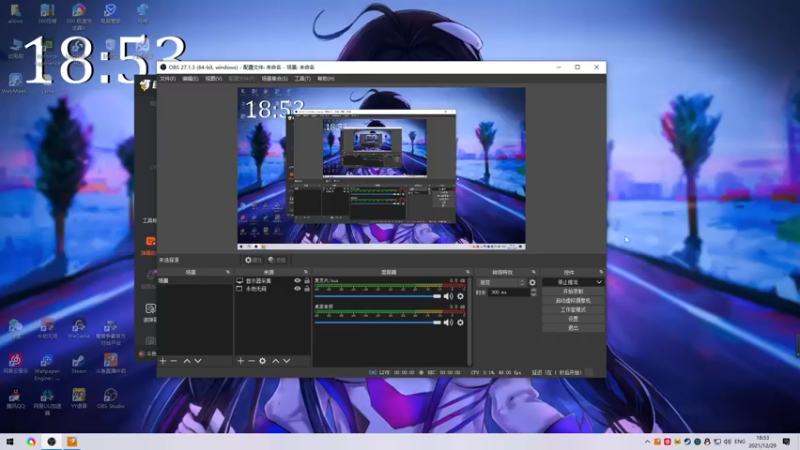Toggle visibility eye of the window-icon source row
Viewport: 800px width, 450px height.
(297, 289)
